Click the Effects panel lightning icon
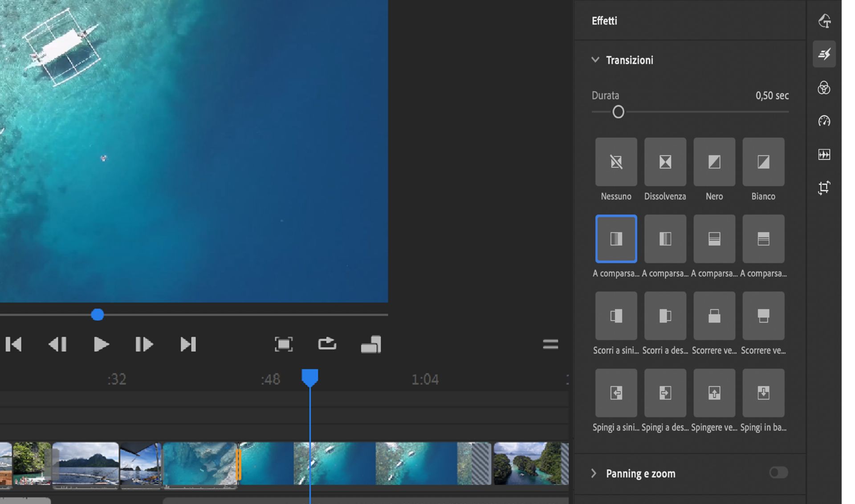Viewport: 855px width, 504px height. click(824, 54)
